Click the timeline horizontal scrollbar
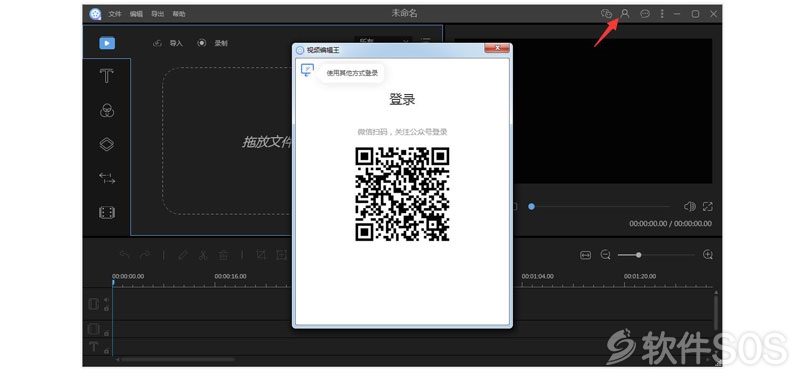 click(x=178, y=360)
